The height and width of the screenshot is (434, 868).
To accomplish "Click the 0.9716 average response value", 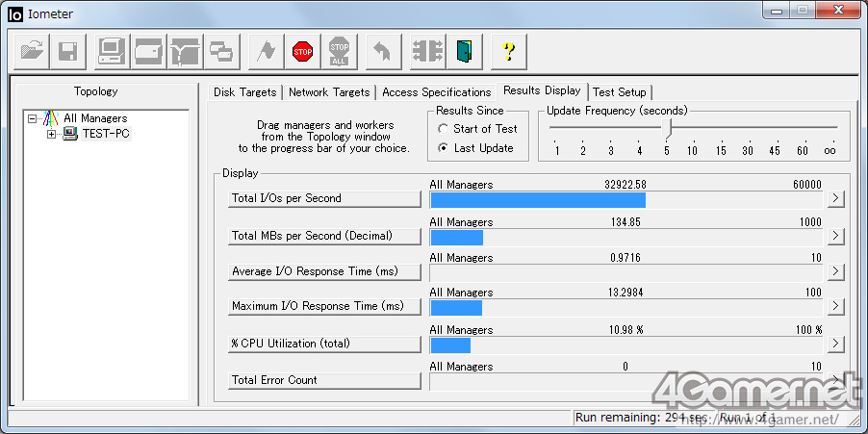I will 625,258.
